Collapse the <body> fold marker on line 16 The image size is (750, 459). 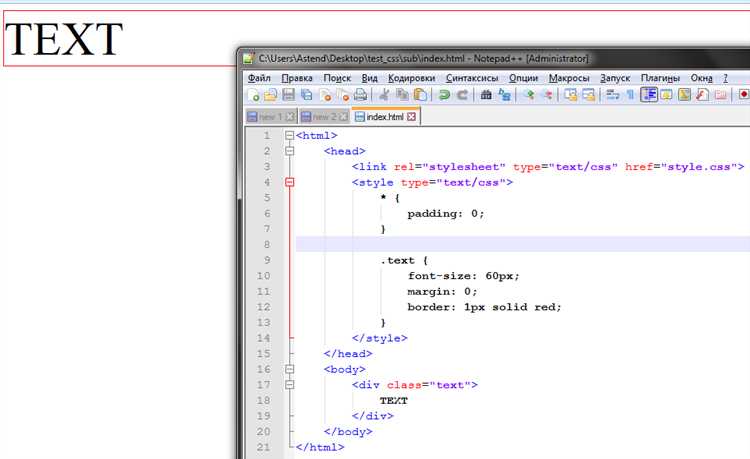(x=290, y=369)
